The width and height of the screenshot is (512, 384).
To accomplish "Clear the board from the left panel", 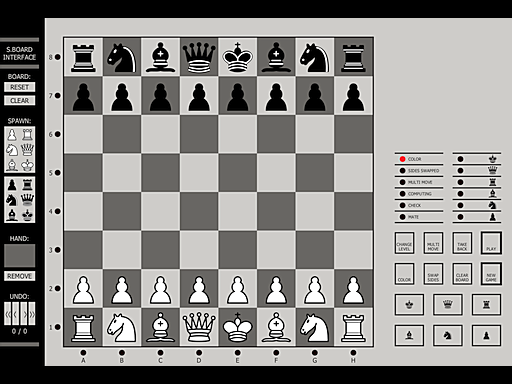I will tap(20, 100).
